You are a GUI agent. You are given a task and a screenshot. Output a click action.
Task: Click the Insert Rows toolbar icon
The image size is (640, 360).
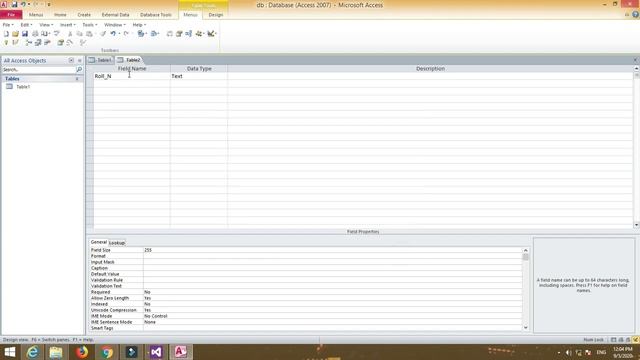(x=29, y=42)
